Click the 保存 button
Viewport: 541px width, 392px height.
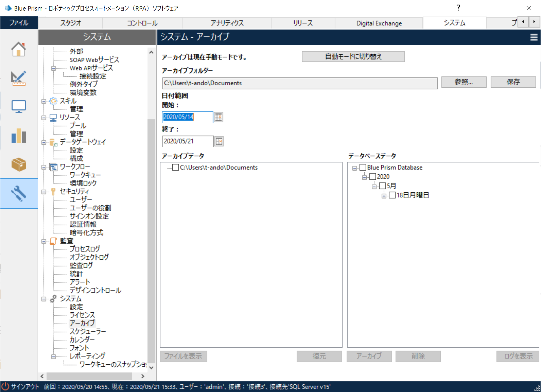pyautogui.click(x=513, y=82)
